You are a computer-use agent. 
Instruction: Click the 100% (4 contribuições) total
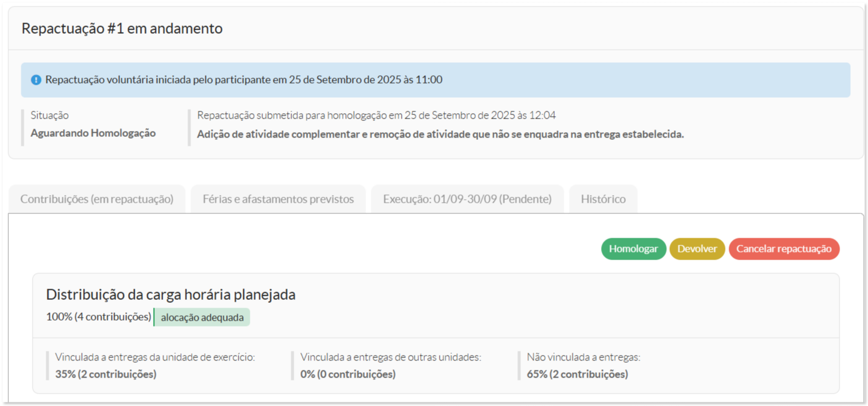click(x=98, y=317)
